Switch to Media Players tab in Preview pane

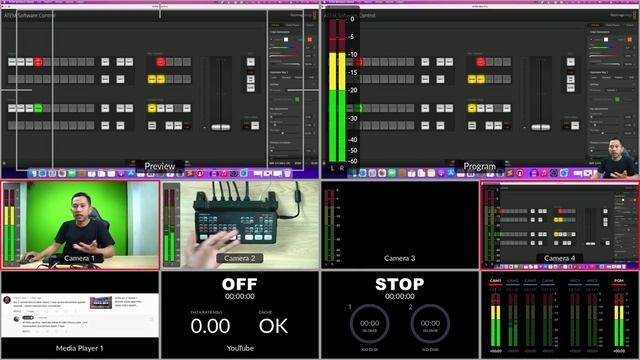[x=292, y=25]
